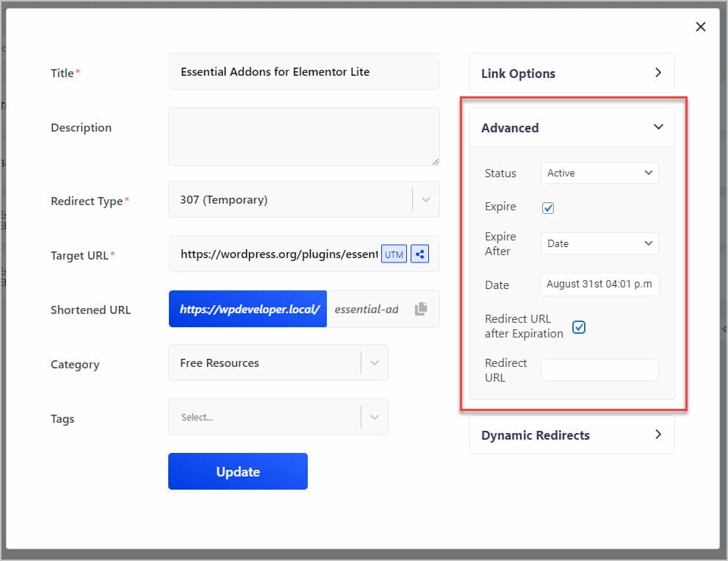
Task: Collapse the Advanced section
Action: click(x=572, y=127)
